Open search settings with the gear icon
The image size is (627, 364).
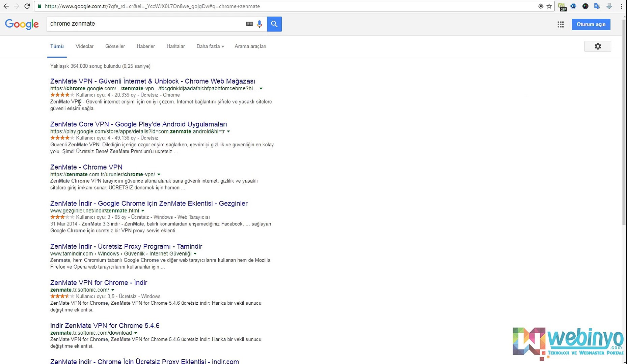click(598, 46)
